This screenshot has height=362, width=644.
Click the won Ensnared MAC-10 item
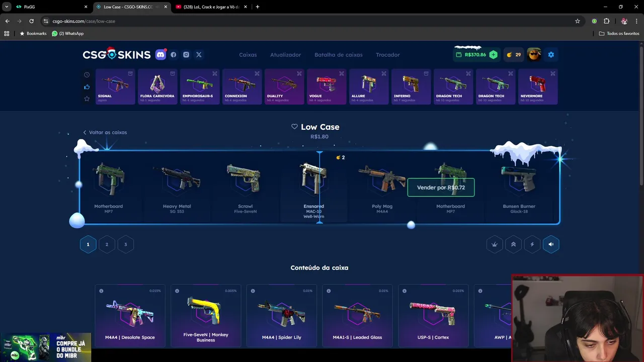pos(313,187)
